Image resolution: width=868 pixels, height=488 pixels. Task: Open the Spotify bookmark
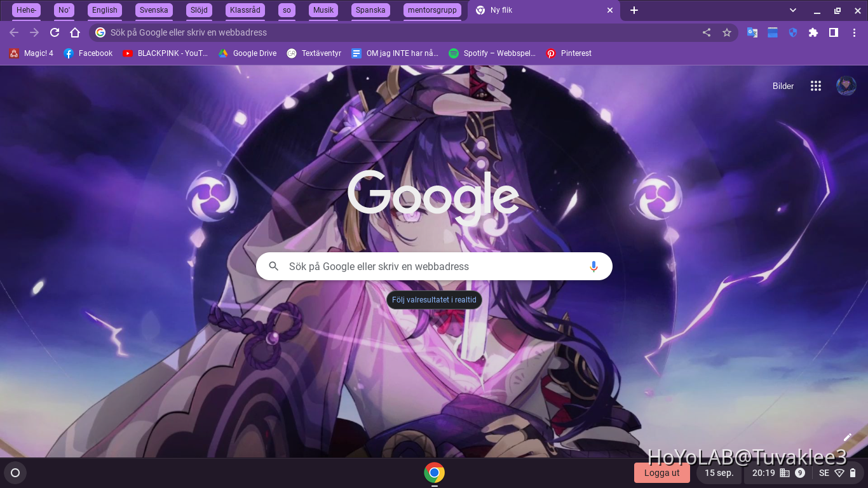coord(492,53)
